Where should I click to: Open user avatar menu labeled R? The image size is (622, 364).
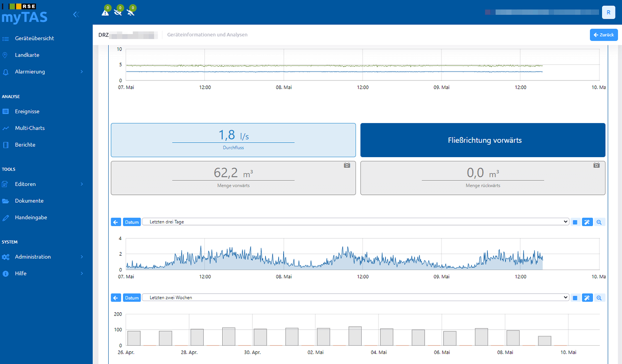click(x=608, y=12)
